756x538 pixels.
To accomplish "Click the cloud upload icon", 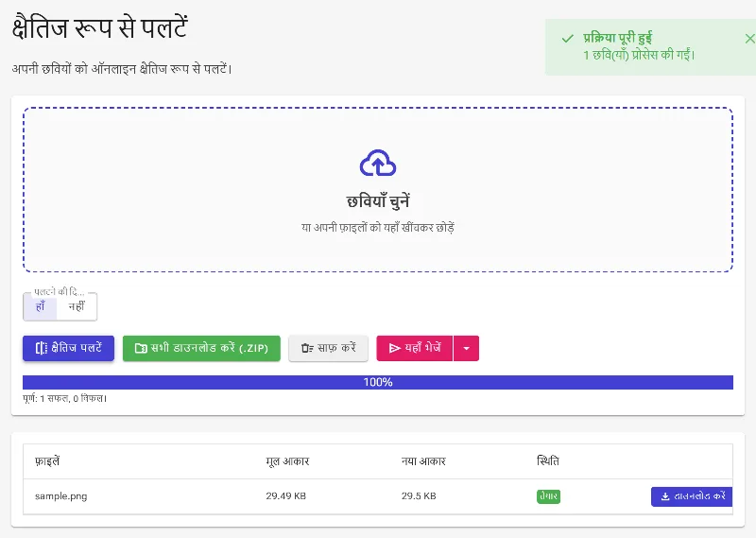I will 378,163.
